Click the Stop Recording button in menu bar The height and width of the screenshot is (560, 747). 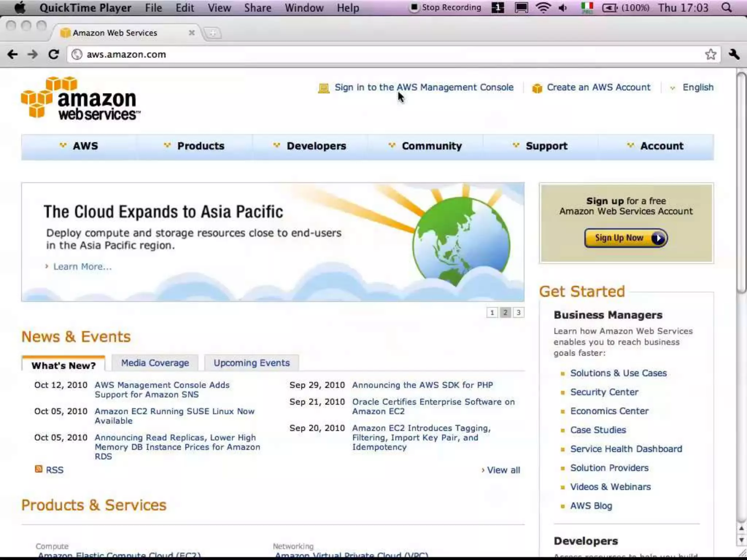(x=446, y=8)
